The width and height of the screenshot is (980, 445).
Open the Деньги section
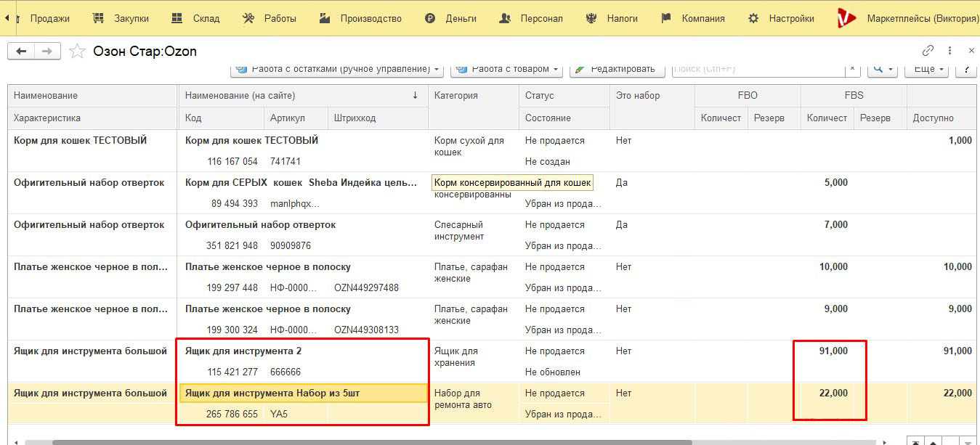[450, 18]
